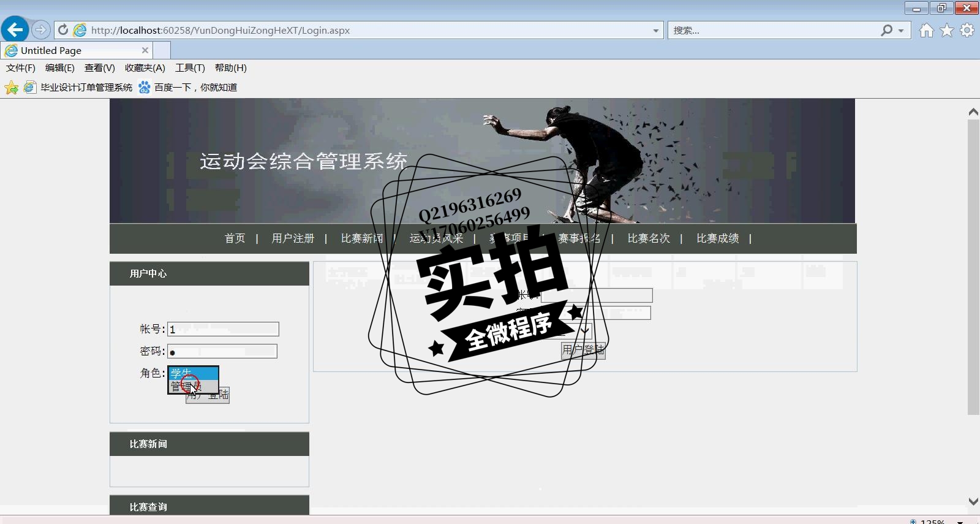Open the 毕业设计订单管理系统 bookmark

point(78,88)
